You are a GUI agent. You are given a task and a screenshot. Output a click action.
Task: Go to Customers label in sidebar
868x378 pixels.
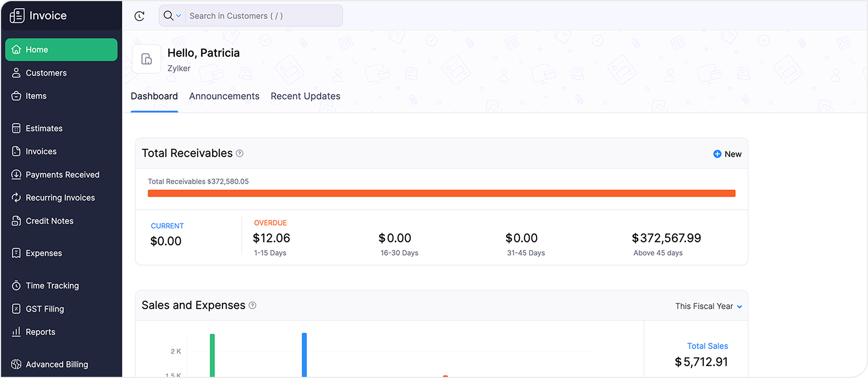tap(46, 73)
